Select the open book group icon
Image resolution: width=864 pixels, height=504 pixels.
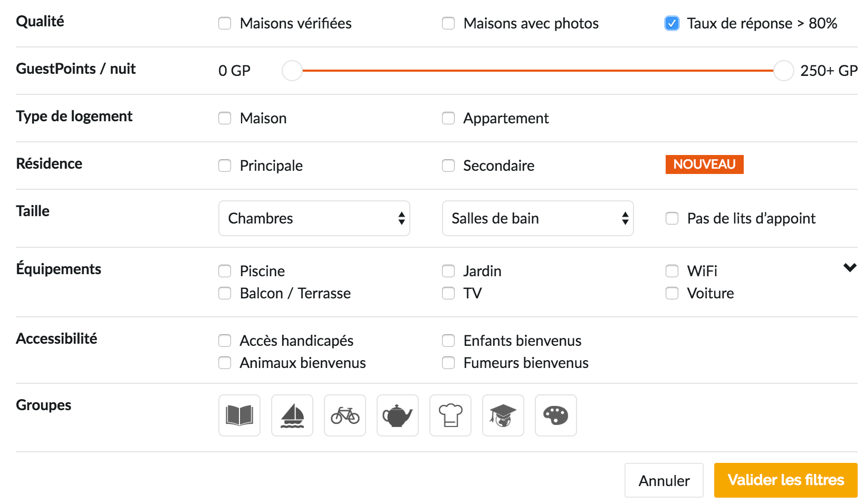[x=239, y=415]
